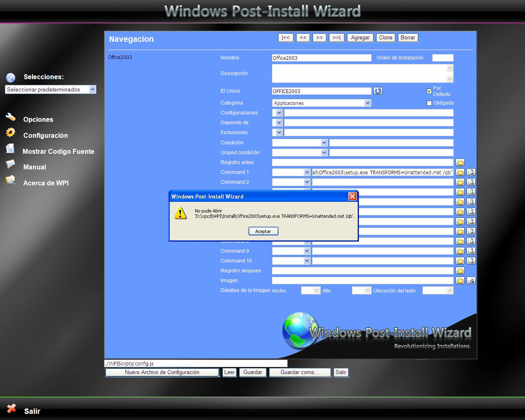Open the Command 1 type dropdown
The image size is (525, 420).
point(291,172)
